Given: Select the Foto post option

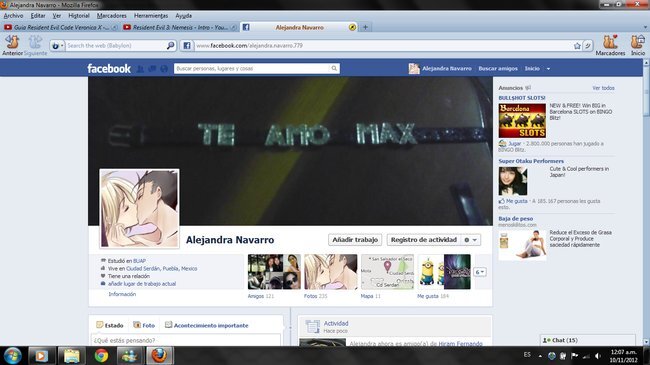Looking at the screenshot, I should (x=144, y=325).
